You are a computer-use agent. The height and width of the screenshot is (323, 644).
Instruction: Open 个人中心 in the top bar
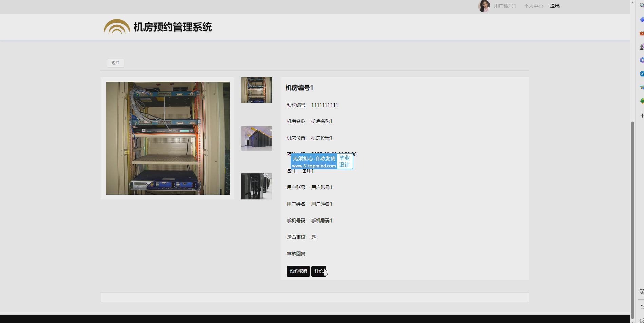[533, 6]
